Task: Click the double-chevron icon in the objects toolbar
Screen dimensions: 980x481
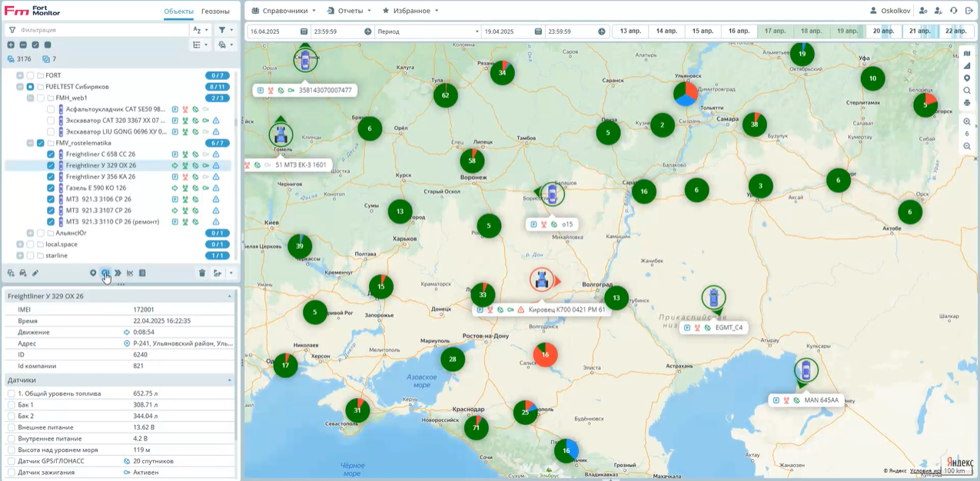Action: coord(118,273)
